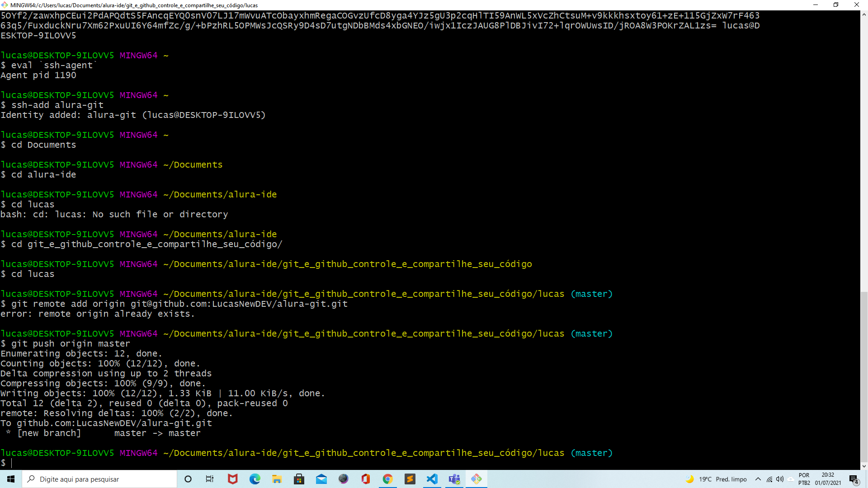The image size is (868, 488).
Task: Minimize the MINGW64 terminal window
Action: pyautogui.click(x=816, y=5)
